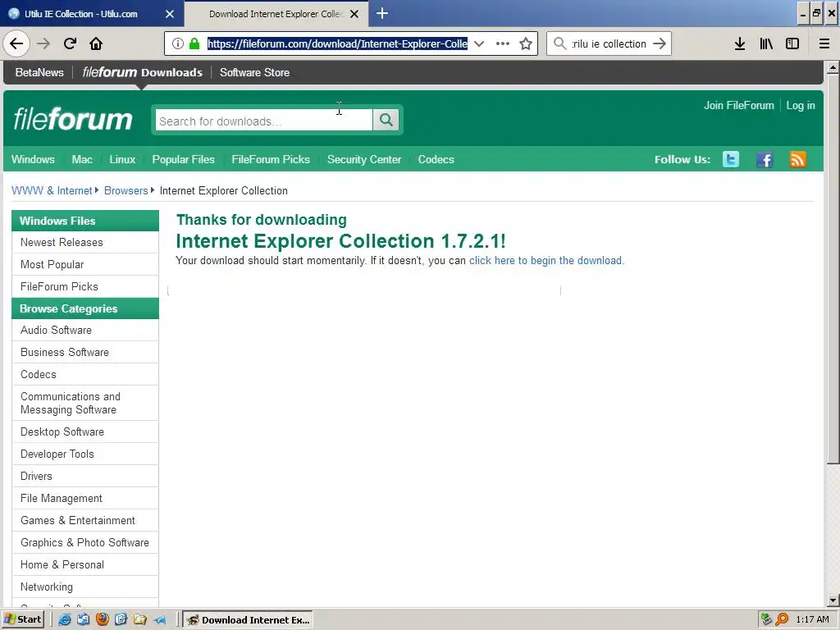Open the Browsers breadcrumb link
840x630 pixels.
pos(126,190)
